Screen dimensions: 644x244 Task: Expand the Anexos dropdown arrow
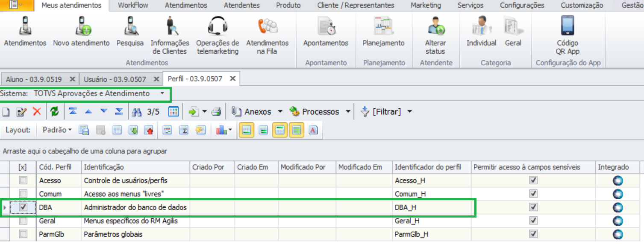pyautogui.click(x=280, y=112)
